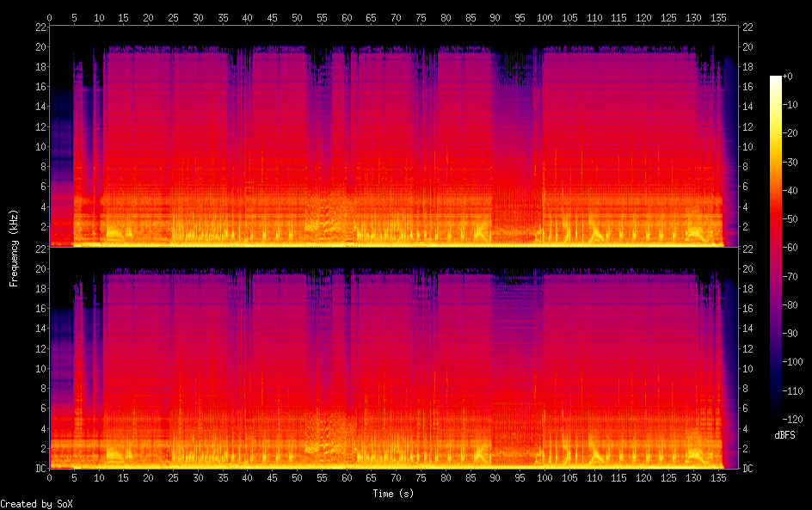
Task: Click the '-40' color scale label
Action: 790,191
